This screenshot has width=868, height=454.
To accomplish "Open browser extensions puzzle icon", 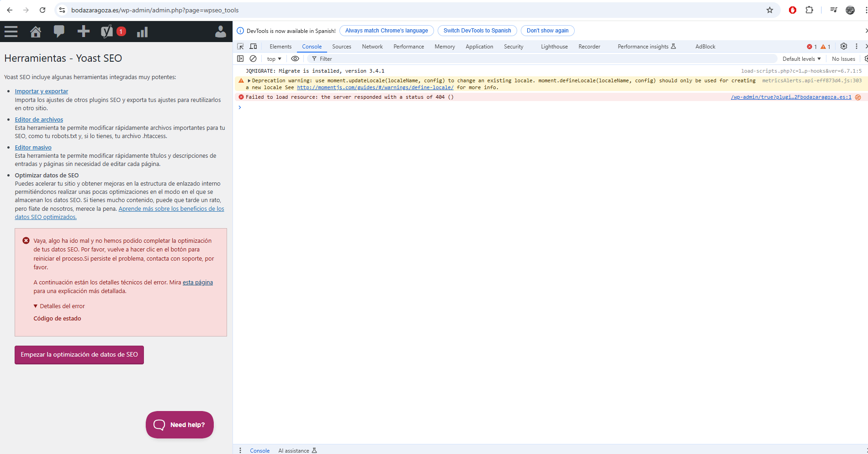I will pos(809,10).
